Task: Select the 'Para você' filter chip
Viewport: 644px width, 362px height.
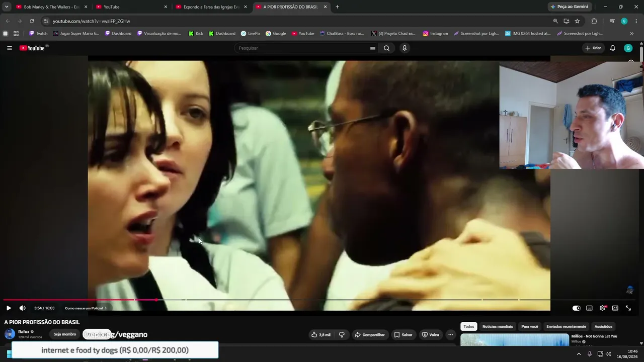Action: [530, 327]
